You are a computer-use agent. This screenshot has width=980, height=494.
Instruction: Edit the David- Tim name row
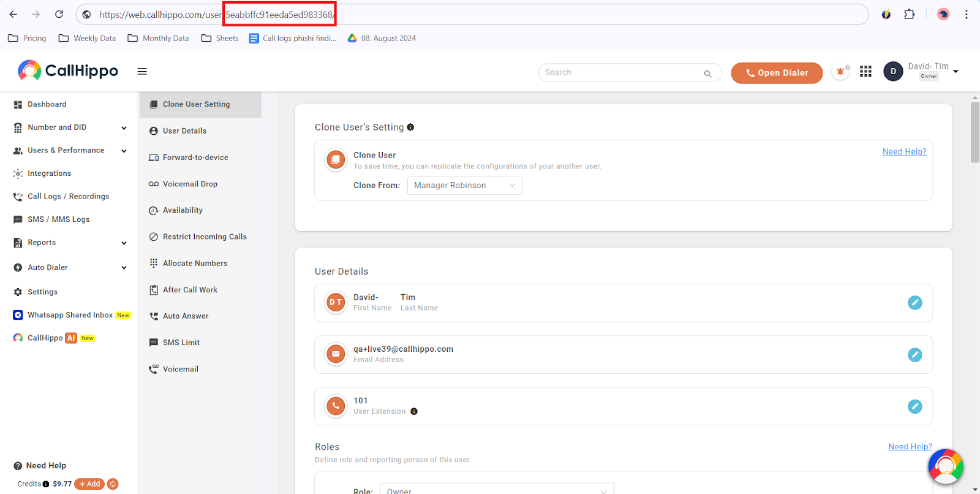[x=914, y=303]
